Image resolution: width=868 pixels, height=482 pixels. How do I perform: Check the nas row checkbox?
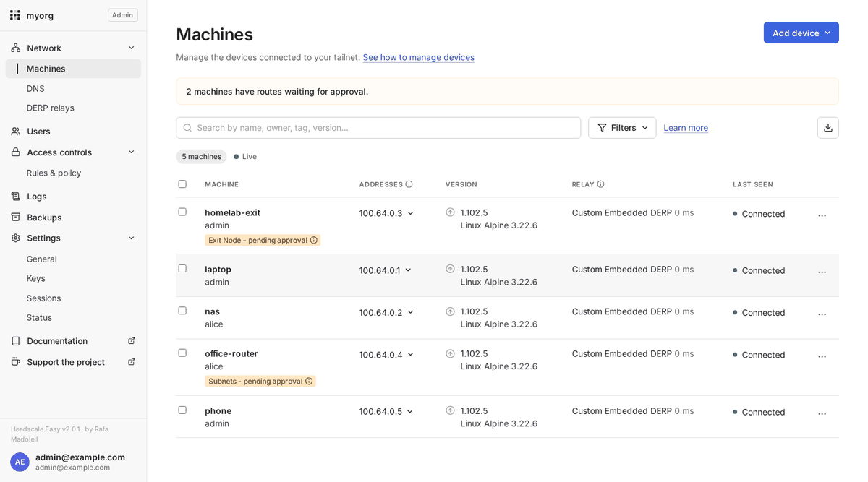coord(182,311)
